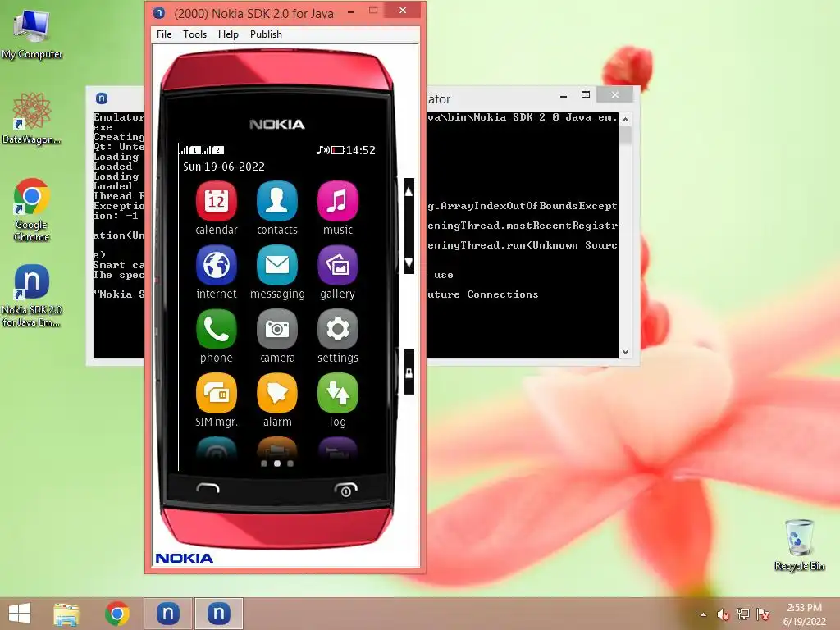The width and height of the screenshot is (840, 630).
Task: Open the gallery app icon
Action: pyautogui.click(x=337, y=265)
